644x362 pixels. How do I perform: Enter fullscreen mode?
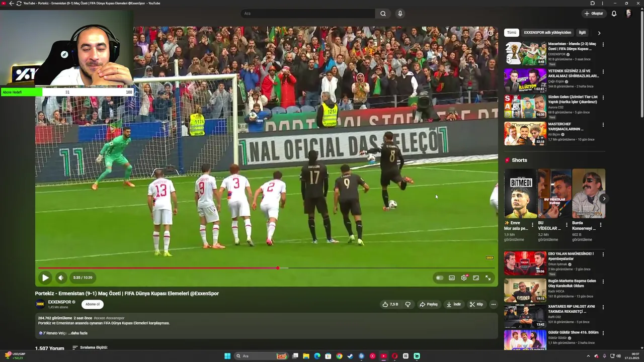tap(488, 278)
